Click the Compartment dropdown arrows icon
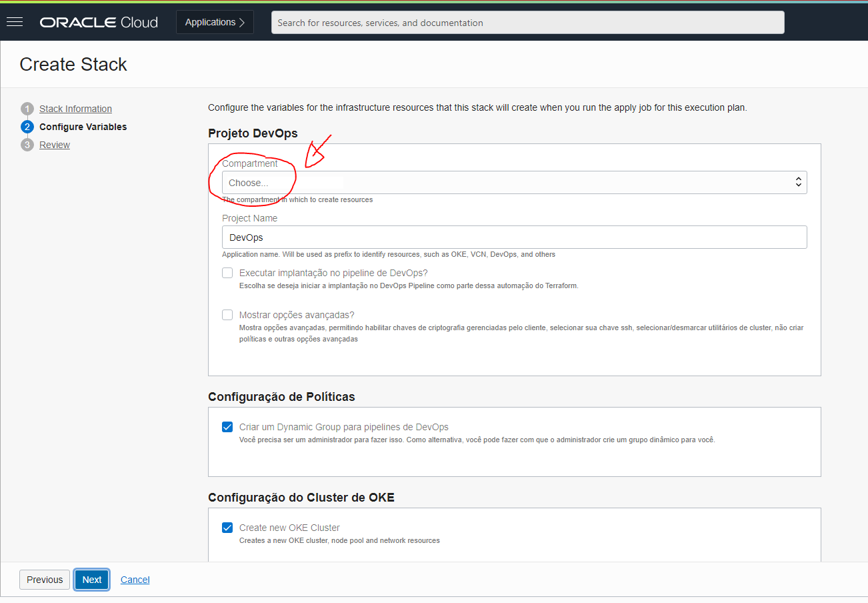Screen dimensions: 868x603 tap(798, 183)
